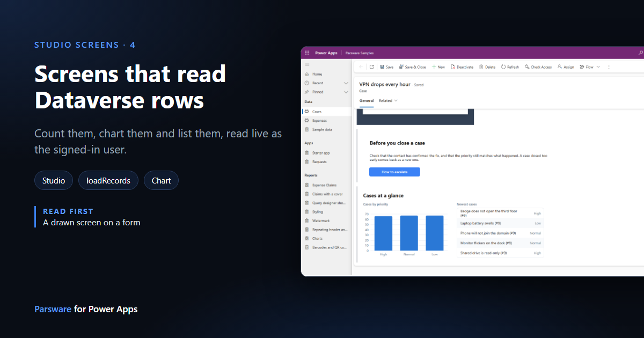644x338 pixels.
Task: Select 'Shared drive is read-only' row
Action: [x=500, y=253]
